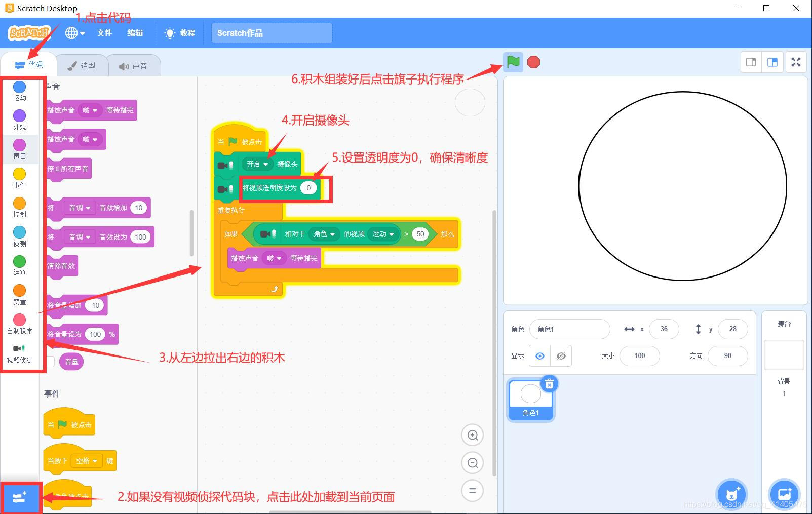This screenshot has height=514, width=812.
Task: Click the green flag to run program
Action: point(513,62)
